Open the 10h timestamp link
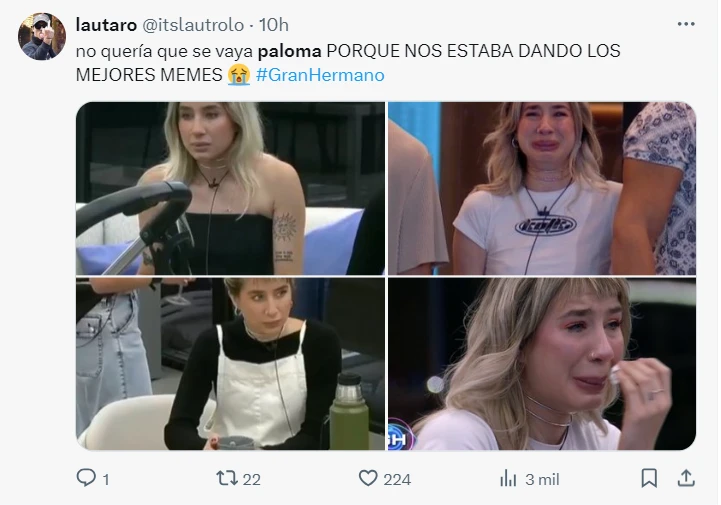Viewport: 721px width, 505px height. (274, 25)
